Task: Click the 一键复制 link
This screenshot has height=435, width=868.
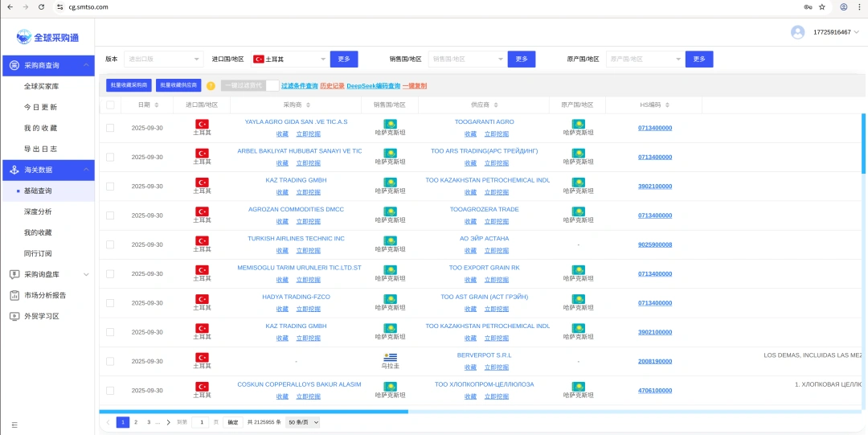Action: [x=415, y=86]
